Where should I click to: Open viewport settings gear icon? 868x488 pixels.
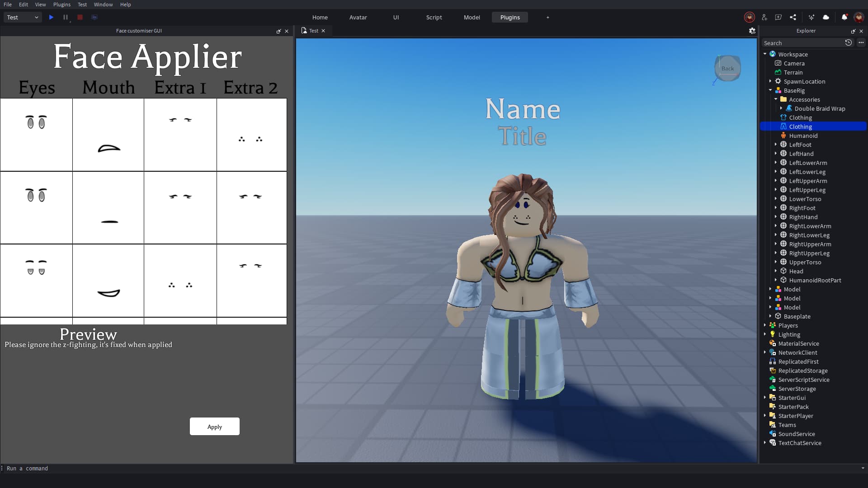pyautogui.click(x=752, y=31)
